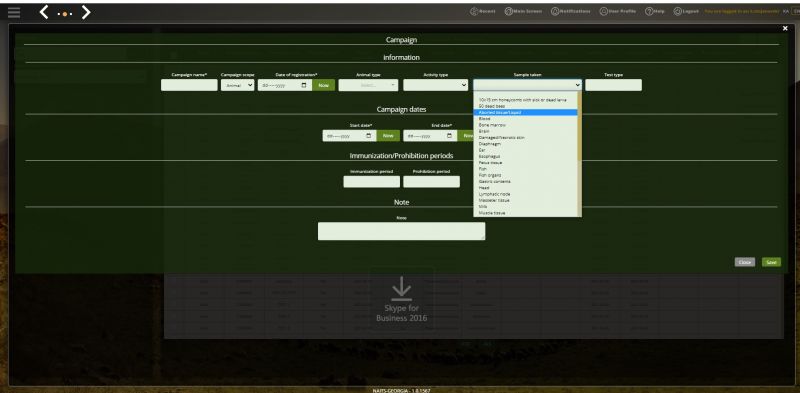
Task: Select honeycomb with sick or dead larva option
Action: pyautogui.click(x=526, y=100)
